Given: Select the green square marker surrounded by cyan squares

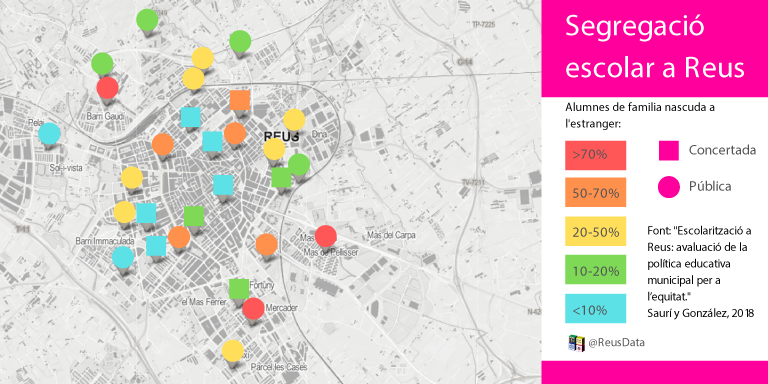Looking at the screenshot, I should tap(193, 216).
